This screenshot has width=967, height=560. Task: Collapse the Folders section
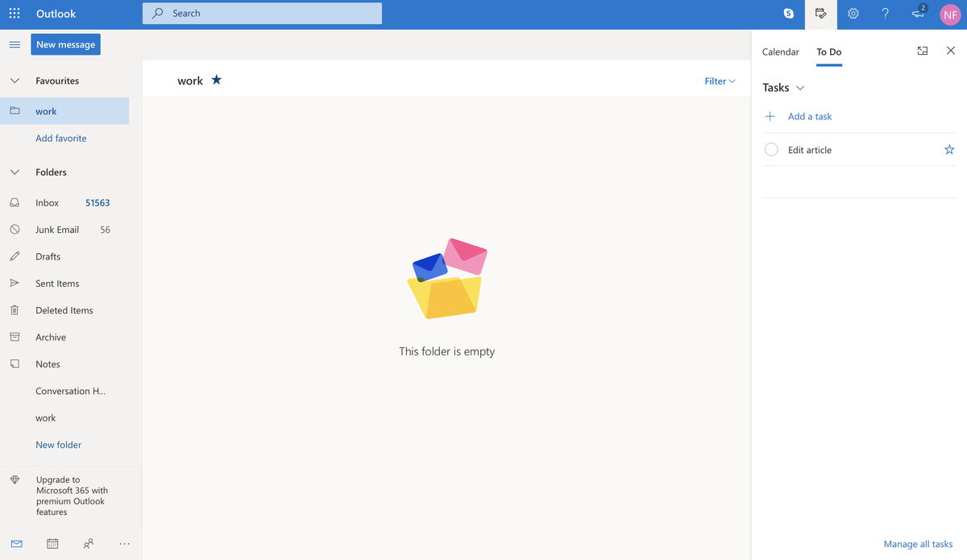(14, 172)
